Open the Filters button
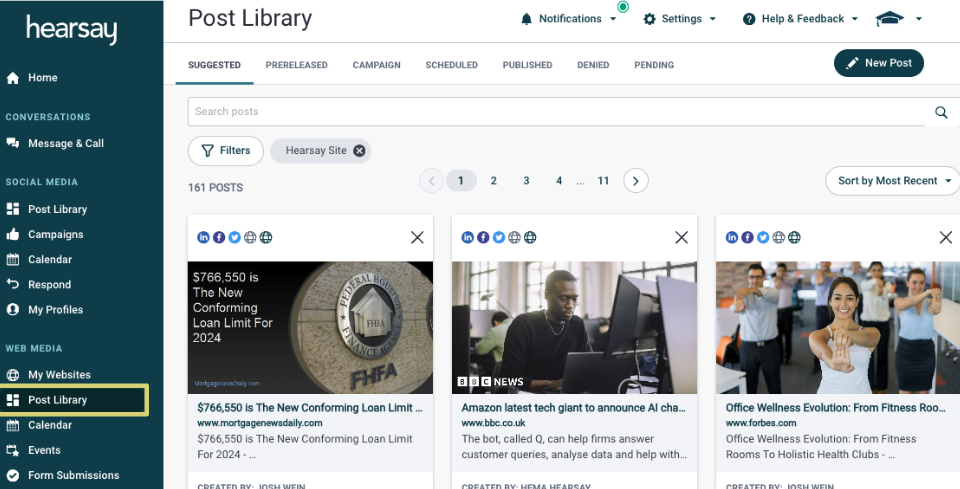Screen dimensions: 960x489 [x=226, y=151]
